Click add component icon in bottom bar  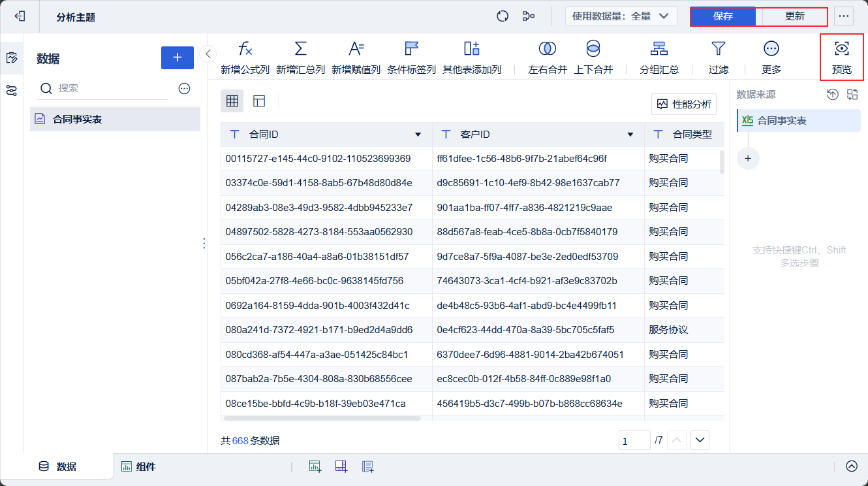[x=315, y=466]
